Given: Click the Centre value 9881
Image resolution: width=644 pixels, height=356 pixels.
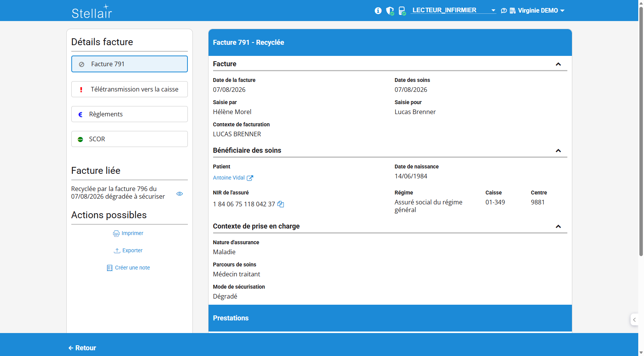Looking at the screenshot, I should [538, 202].
